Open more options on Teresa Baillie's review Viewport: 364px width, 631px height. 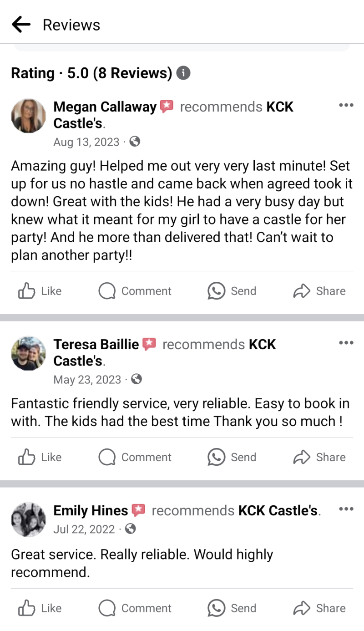(x=346, y=343)
